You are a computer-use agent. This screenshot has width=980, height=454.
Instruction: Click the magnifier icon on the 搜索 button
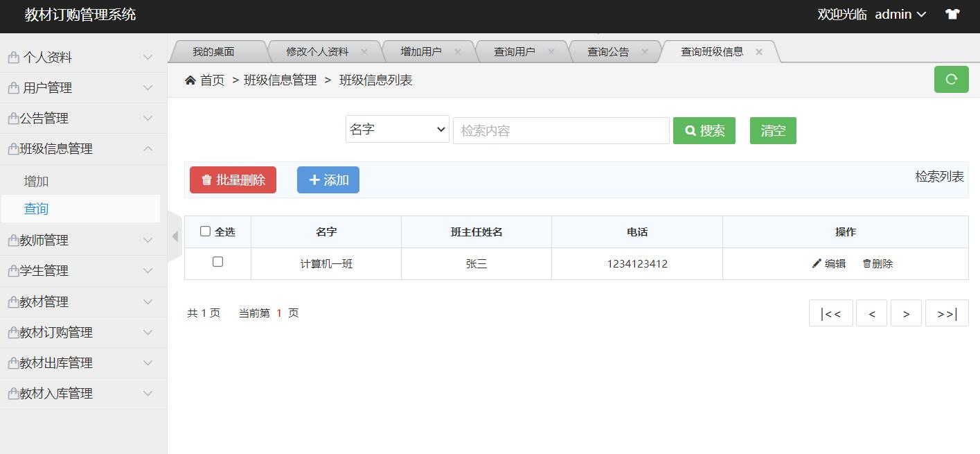pyautogui.click(x=689, y=130)
